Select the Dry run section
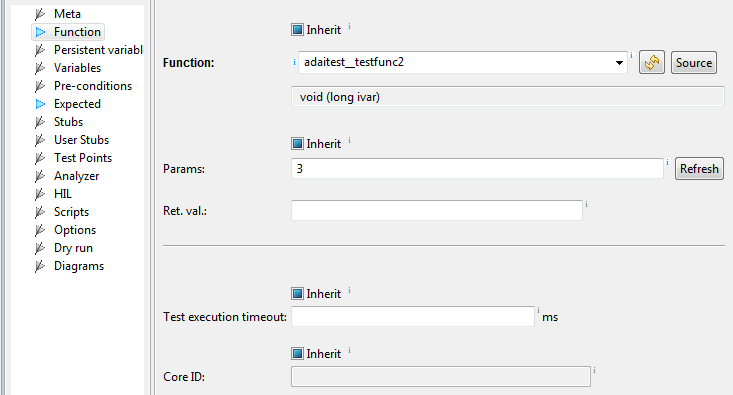Viewport: 733px width, 395px height. pos(73,248)
